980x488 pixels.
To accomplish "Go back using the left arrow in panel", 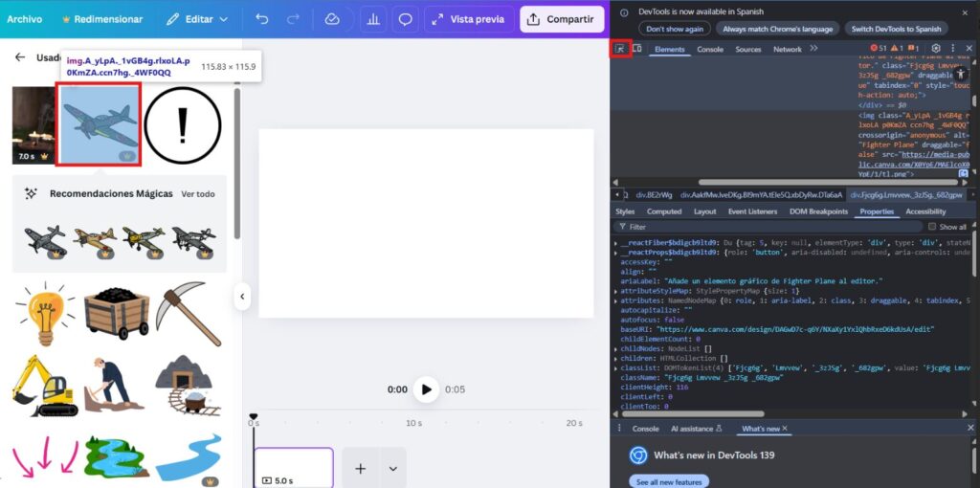I will click(x=19, y=57).
